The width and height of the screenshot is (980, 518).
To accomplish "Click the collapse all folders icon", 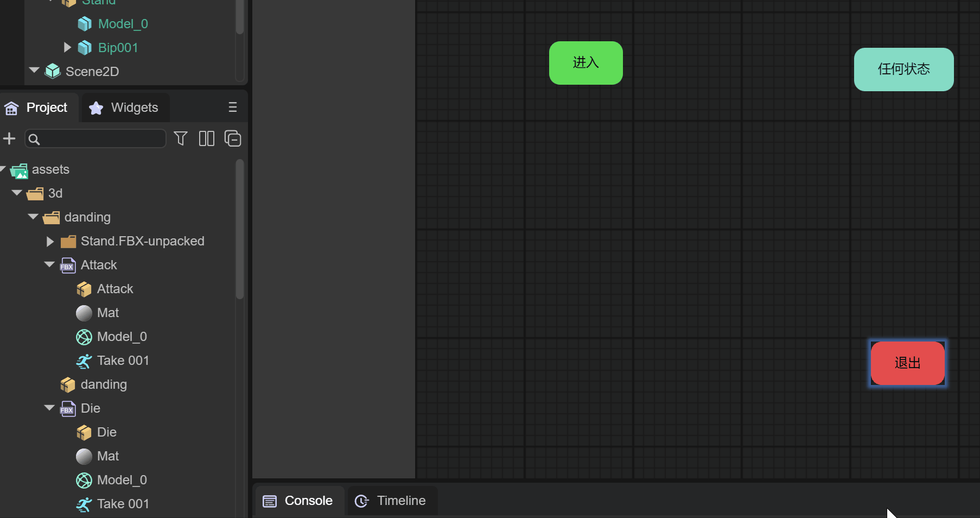I will 233,139.
